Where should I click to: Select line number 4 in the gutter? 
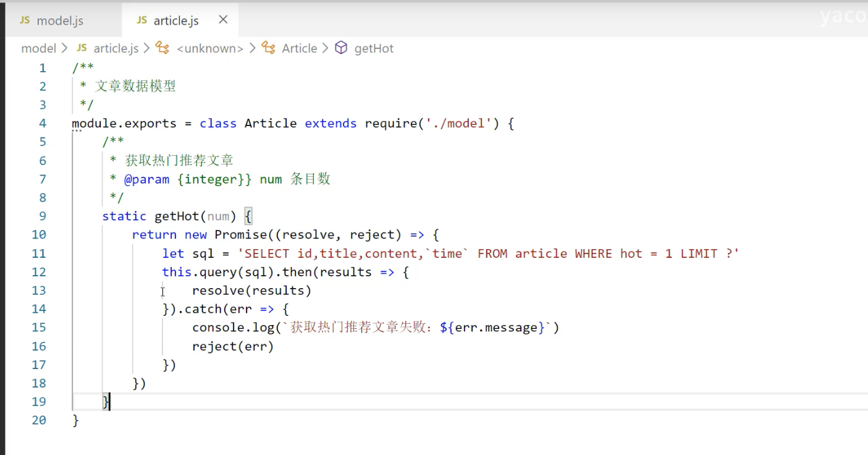[x=42, y=124]
